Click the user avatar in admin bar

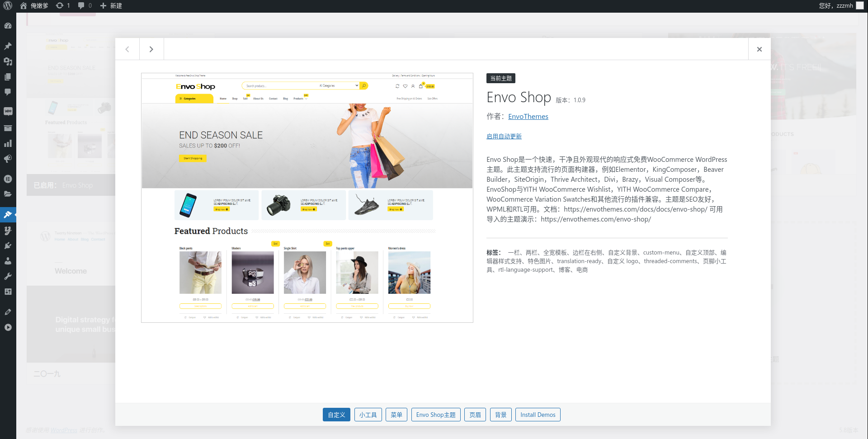pos(860,5)
